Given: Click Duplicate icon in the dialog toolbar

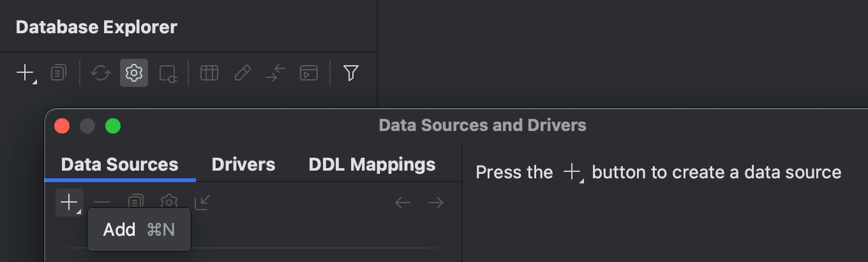Looking at the screenshot, I should coord(135,203).
